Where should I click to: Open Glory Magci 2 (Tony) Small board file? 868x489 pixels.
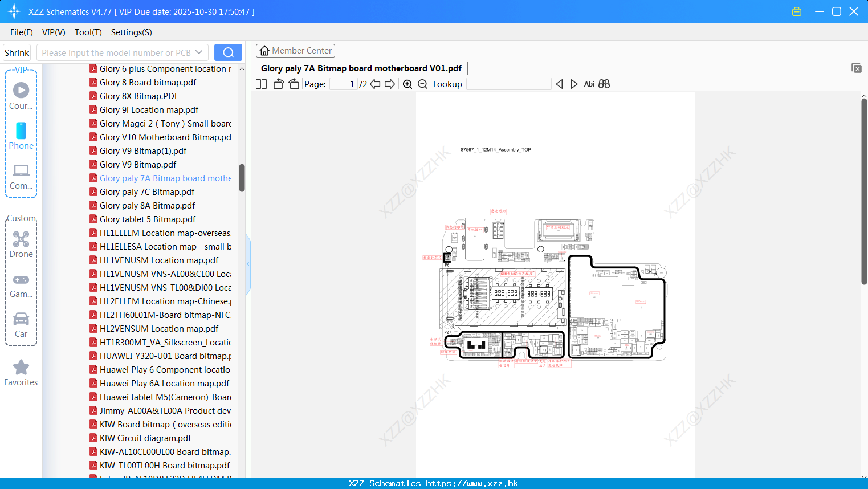point(165,123)
